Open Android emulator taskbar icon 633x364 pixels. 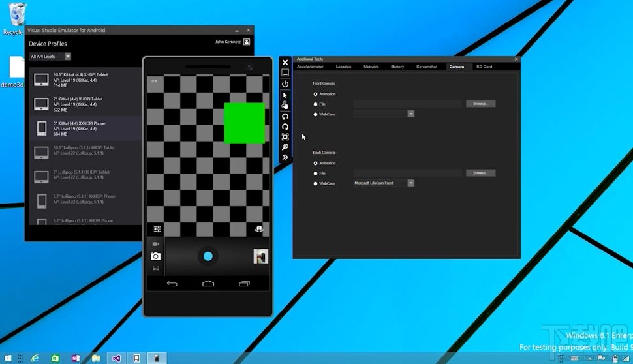157,358
